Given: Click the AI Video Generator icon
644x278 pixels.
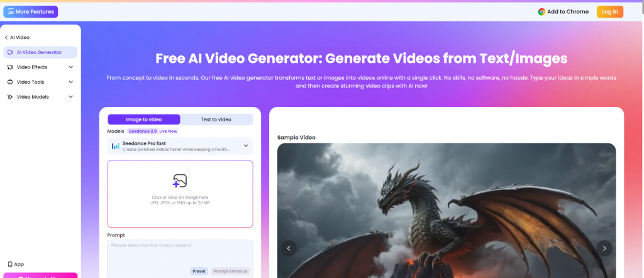Looking at the screenshot, I should click(10, 53).
